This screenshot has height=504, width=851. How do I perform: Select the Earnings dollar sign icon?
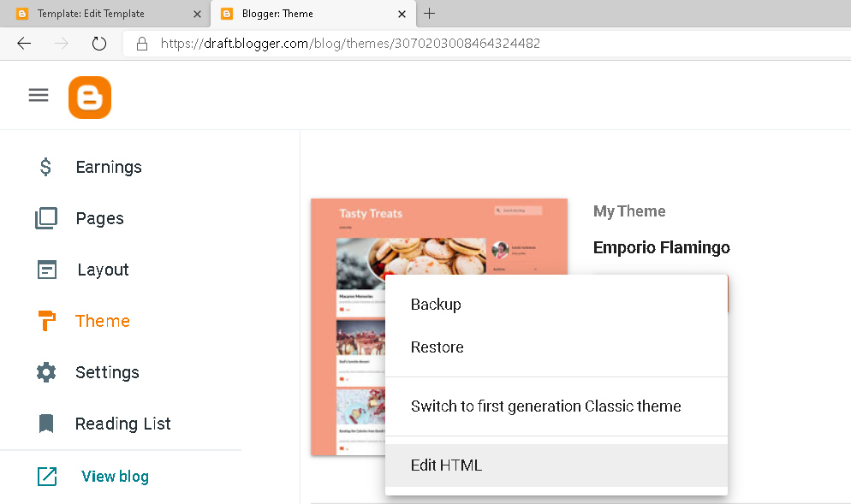pyautogui.click(x=45, y=167)
